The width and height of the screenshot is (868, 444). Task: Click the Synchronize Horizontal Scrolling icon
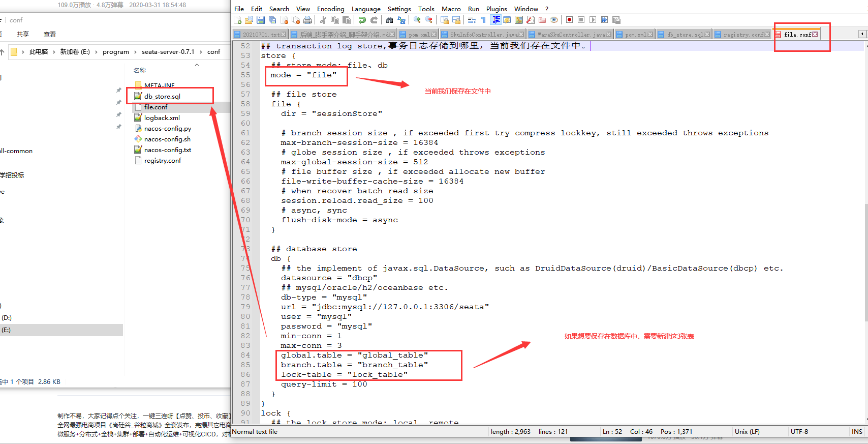pos(456,20)
